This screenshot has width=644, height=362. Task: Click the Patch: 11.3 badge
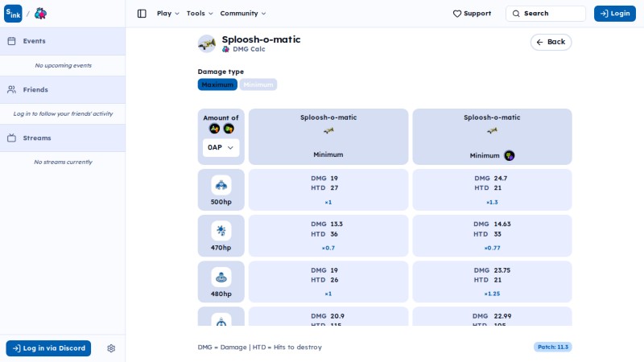point(552,348)
